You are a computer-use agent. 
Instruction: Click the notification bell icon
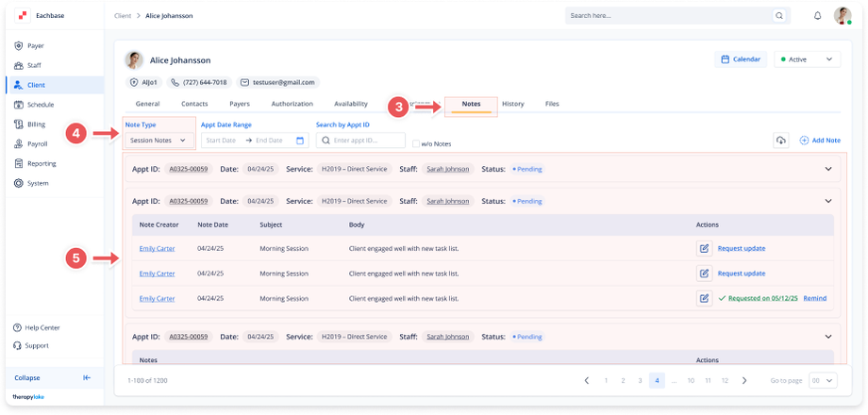point(817,16)
